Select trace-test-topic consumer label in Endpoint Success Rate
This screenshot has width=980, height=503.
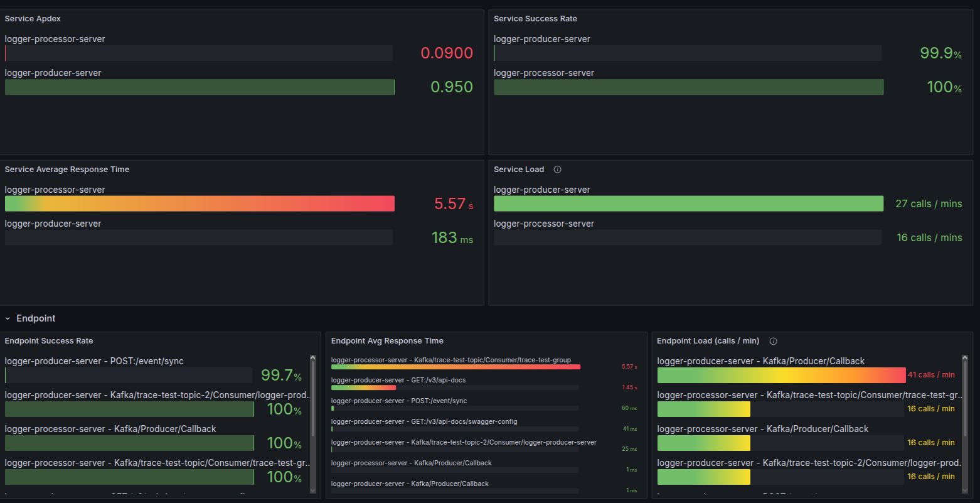click(x=157, y=463)
